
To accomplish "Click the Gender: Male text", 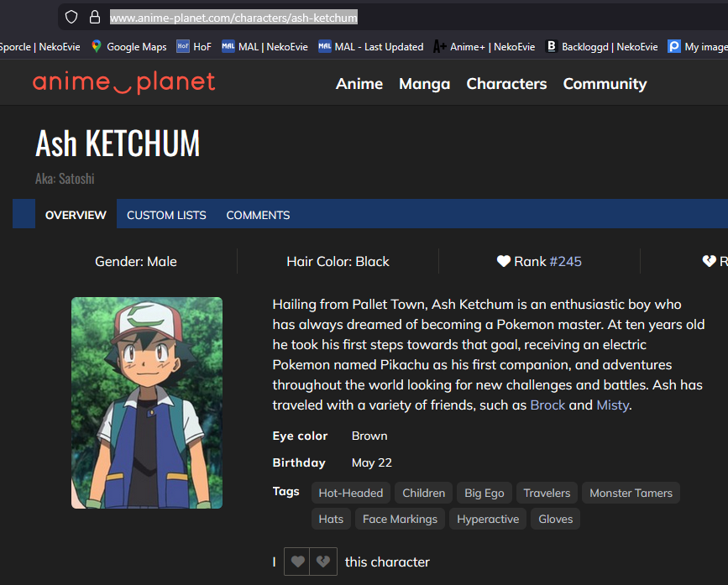I will pos(136,262).
